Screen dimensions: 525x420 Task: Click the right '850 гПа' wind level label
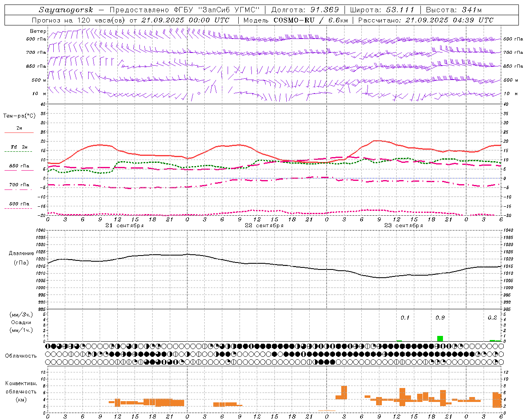513,66
